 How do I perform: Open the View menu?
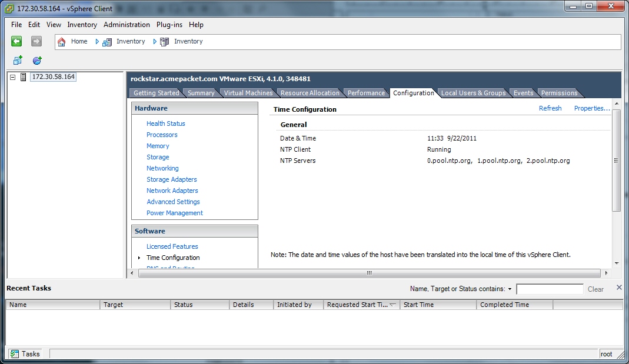[x=54, y=25]
